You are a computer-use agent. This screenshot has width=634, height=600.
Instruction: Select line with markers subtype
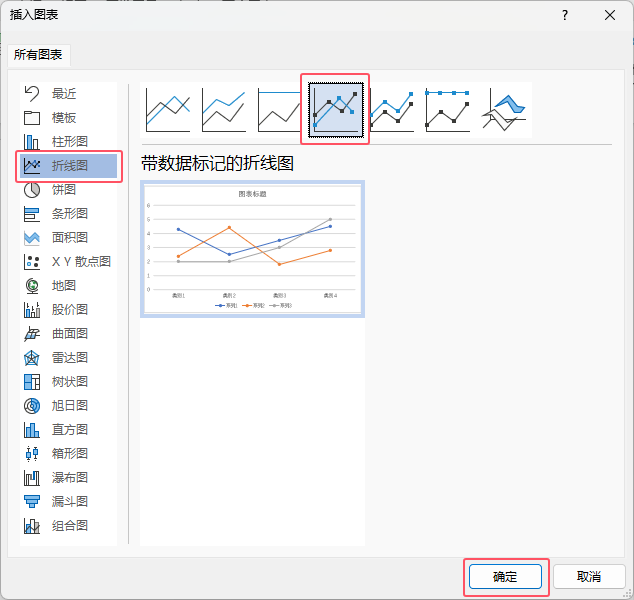(x=336, y=110)
